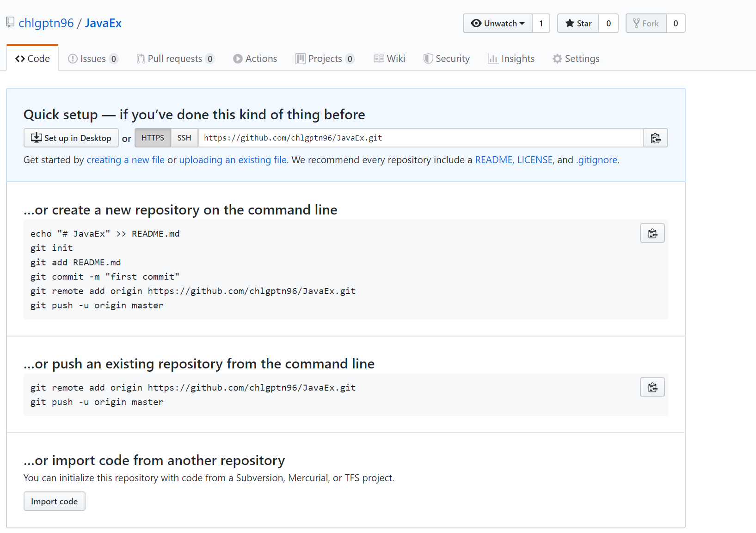The image size is (756, 533).
Task: Open repository Settings tab
Action: click(576, 59)
